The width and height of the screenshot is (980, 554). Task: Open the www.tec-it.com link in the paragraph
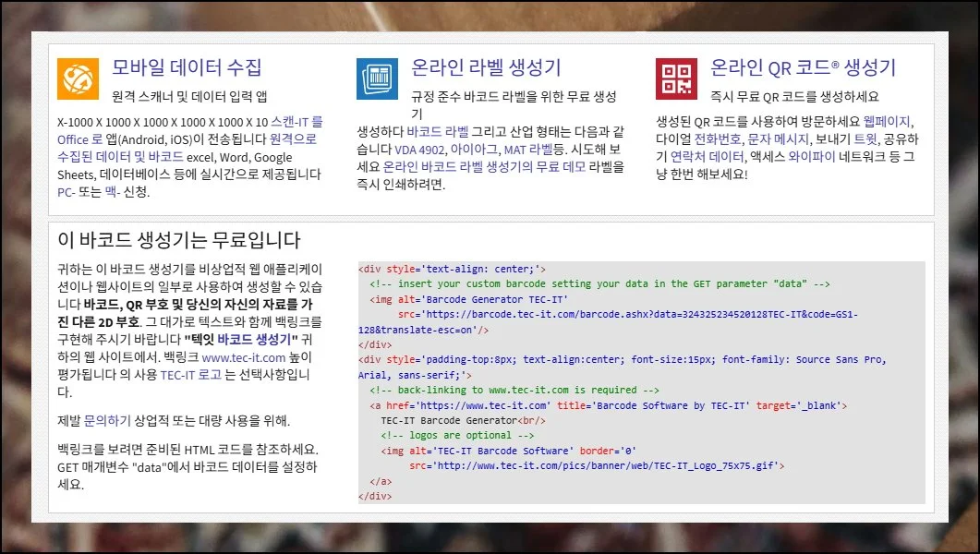(244, 356)
